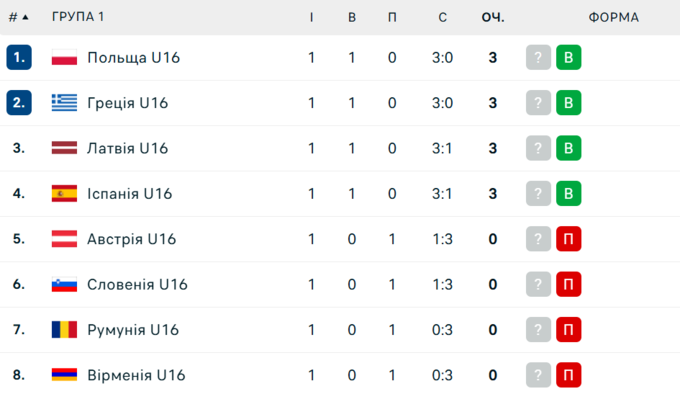Click the Romania flag icon
This screenshot has width=680, height=394.
[64, 329]
